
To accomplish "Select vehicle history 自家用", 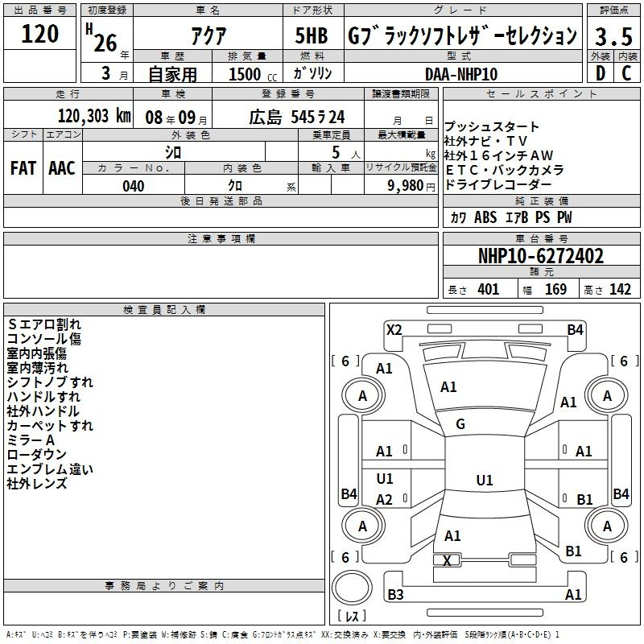I will (x=172, y=74).
